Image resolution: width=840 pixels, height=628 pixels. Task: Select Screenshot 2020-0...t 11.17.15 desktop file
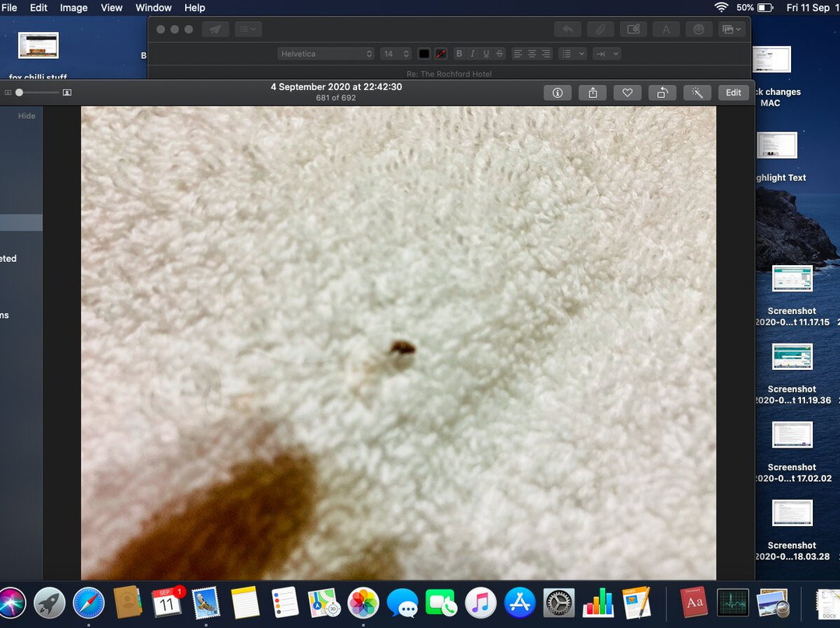pos(792,281)
